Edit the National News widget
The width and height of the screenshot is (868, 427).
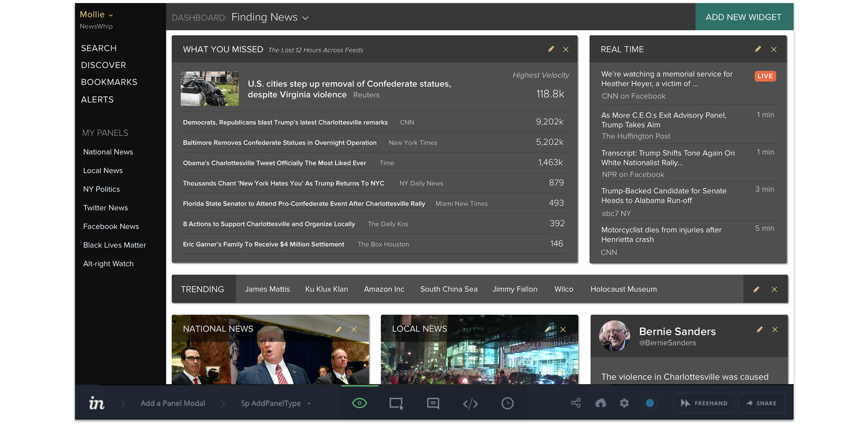click(338, 329)
